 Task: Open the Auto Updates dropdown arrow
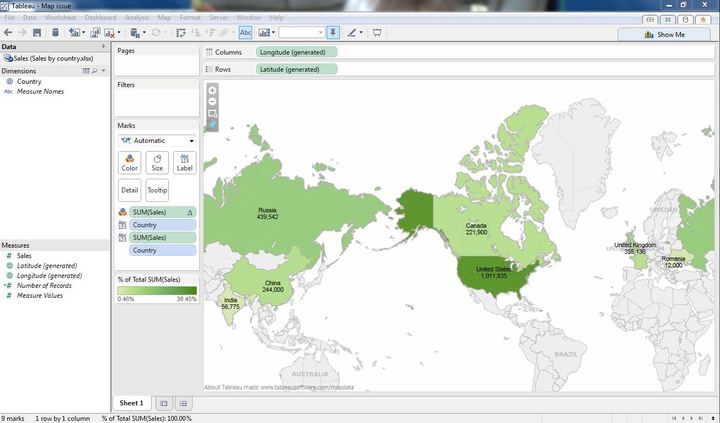[x=144, y=33]
